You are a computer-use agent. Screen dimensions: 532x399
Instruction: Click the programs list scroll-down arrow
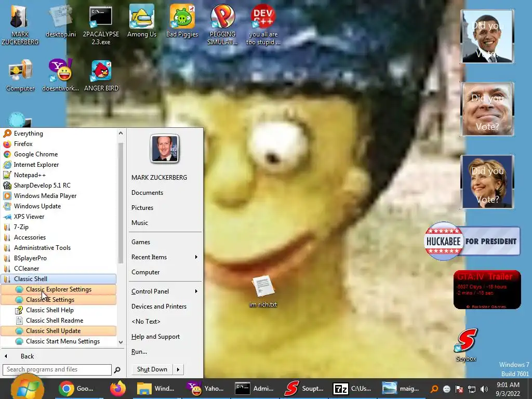click(121, 342)
